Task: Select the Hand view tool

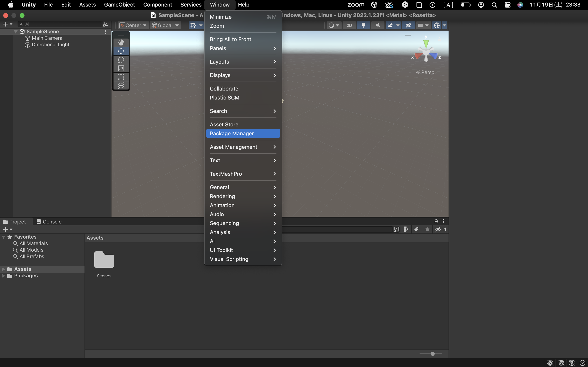Action: 121,42
